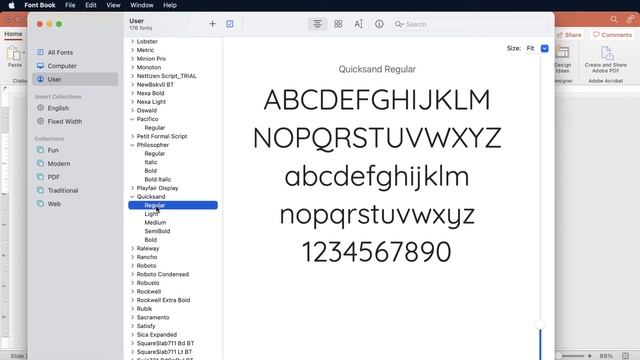Expand the Roboto Condensed family
Screen dimensions: 640x360
(132, 274)
